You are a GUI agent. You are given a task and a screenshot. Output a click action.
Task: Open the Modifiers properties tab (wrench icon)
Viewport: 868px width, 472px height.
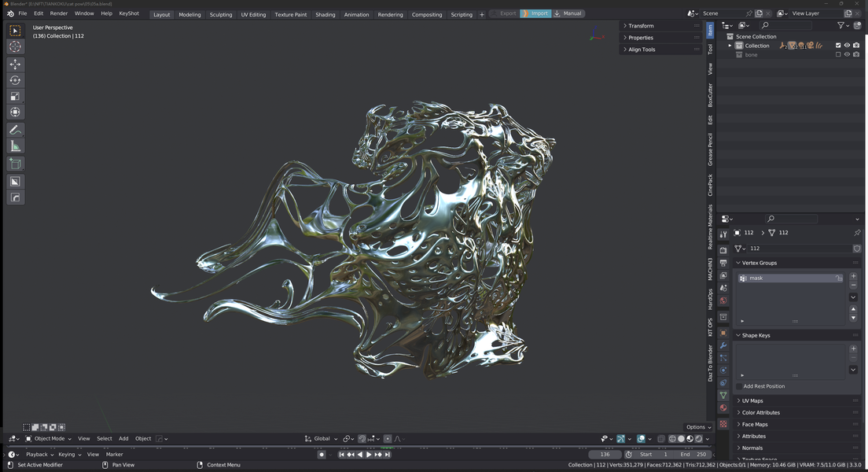pyautogui.click(x=723, y=345)
